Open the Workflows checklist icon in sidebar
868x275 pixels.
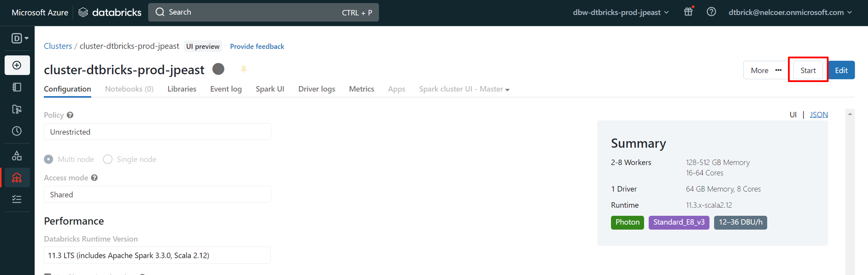point(17,199)
